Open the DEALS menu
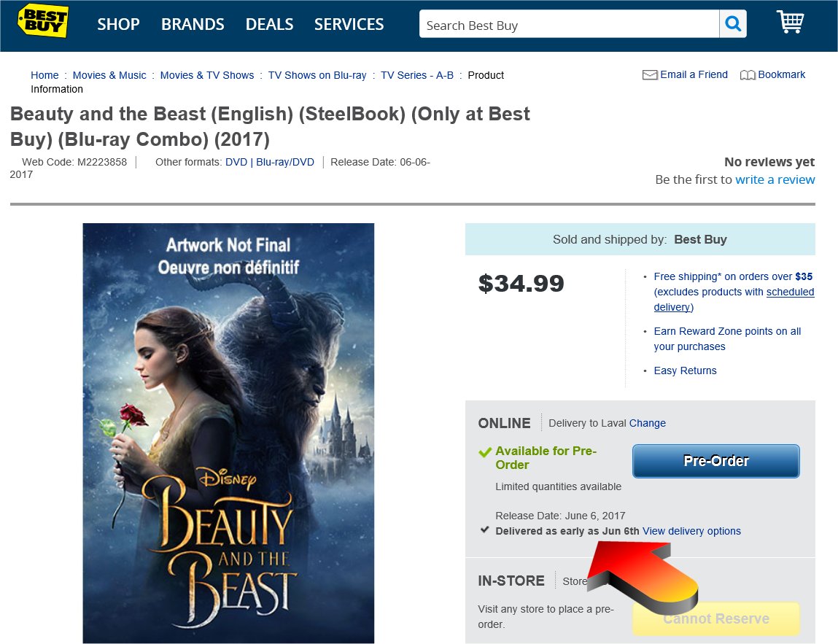This screenshot has width=838, height=644. pos(269,24)
